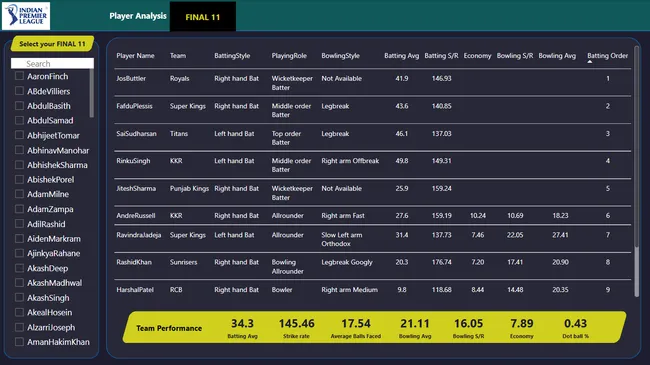Click the table vertical scrollbar
Screen dimensions: 650x365
[x=637, y=171]
